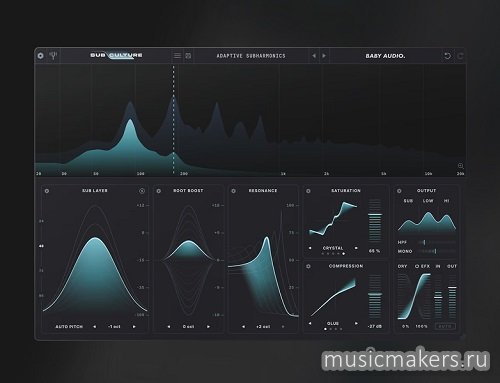This screenshot has width=500, height=383.
Task: Click the Compression -27 dB value
Action: [375, 326]
